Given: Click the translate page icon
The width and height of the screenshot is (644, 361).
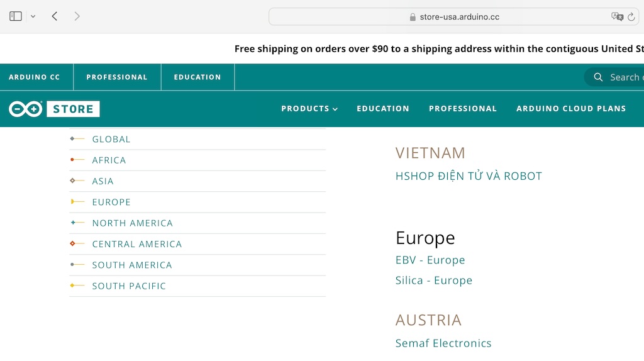Looking at the screenshot, I should click(617, 17).
